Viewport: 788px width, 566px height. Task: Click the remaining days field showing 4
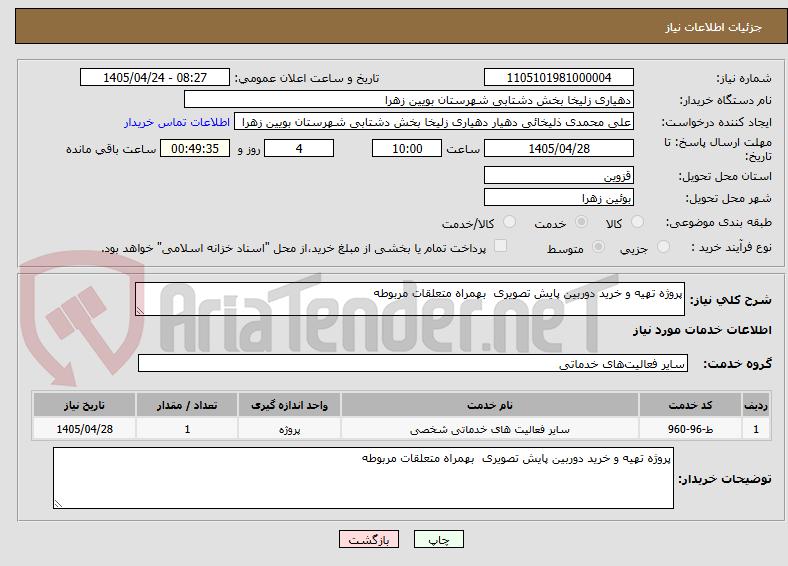click(299, 148)
